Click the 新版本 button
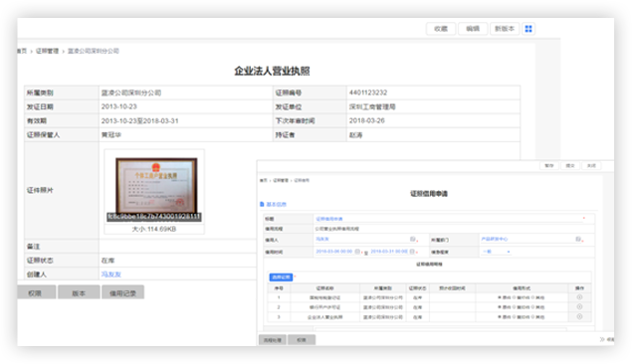The width and height of the screenshot is (632, 364). (505, 29)
